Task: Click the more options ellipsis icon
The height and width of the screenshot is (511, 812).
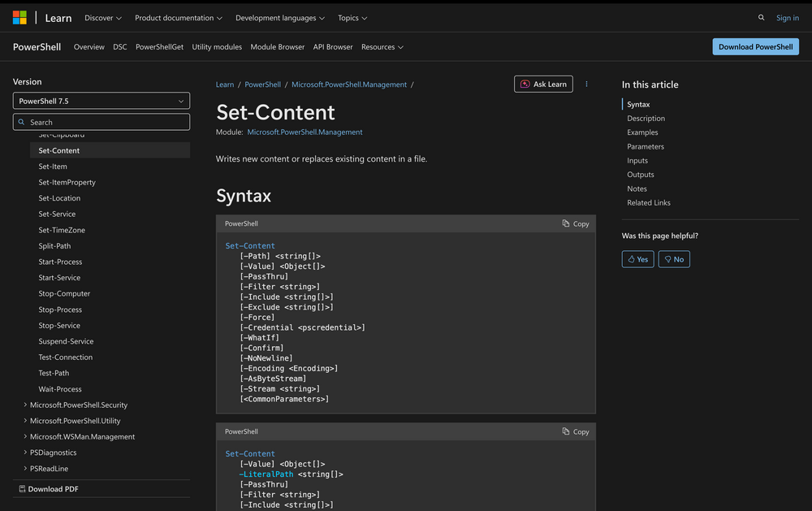Action: [x=586, y=84]
